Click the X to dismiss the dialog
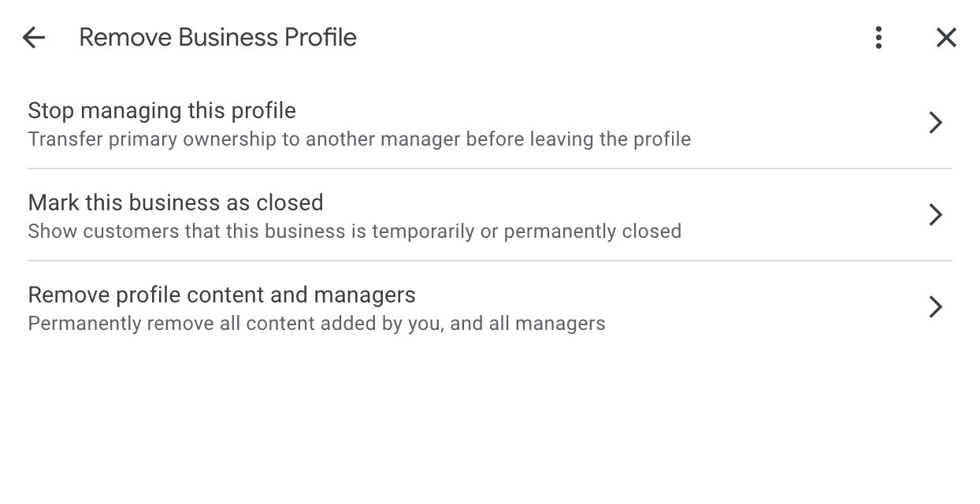This screenshot has height=504, width=980. click(x=945, y=37)
